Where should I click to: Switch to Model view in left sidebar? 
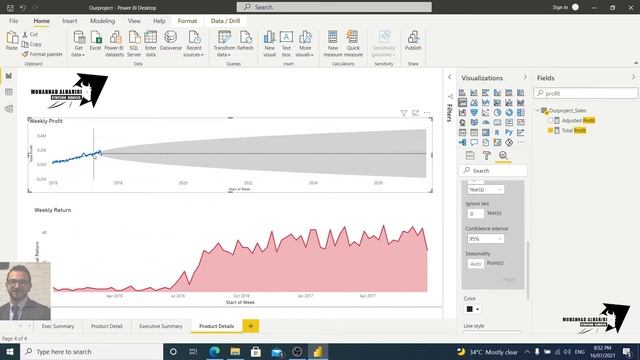9,109
